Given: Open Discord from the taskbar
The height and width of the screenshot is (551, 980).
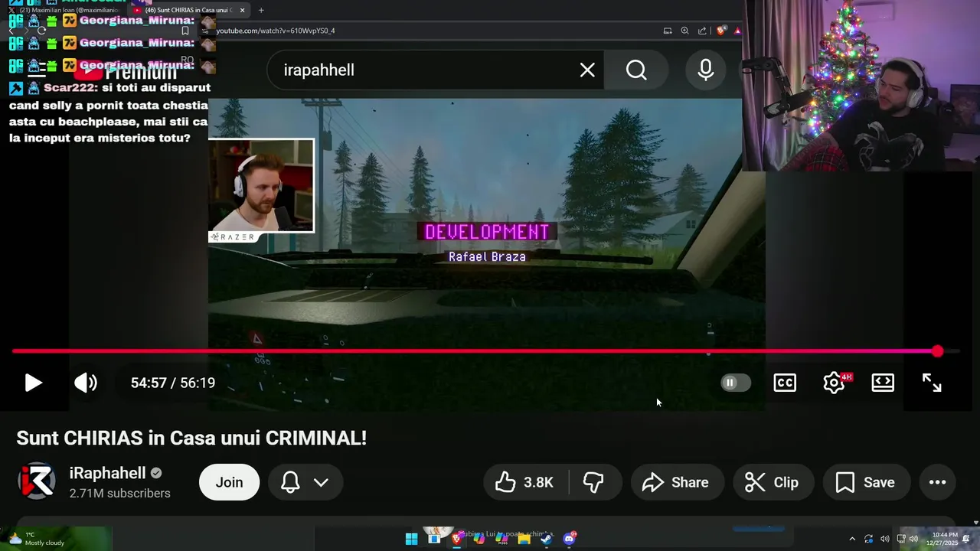Looking at the screenshot, I should [x=569, y=539].
